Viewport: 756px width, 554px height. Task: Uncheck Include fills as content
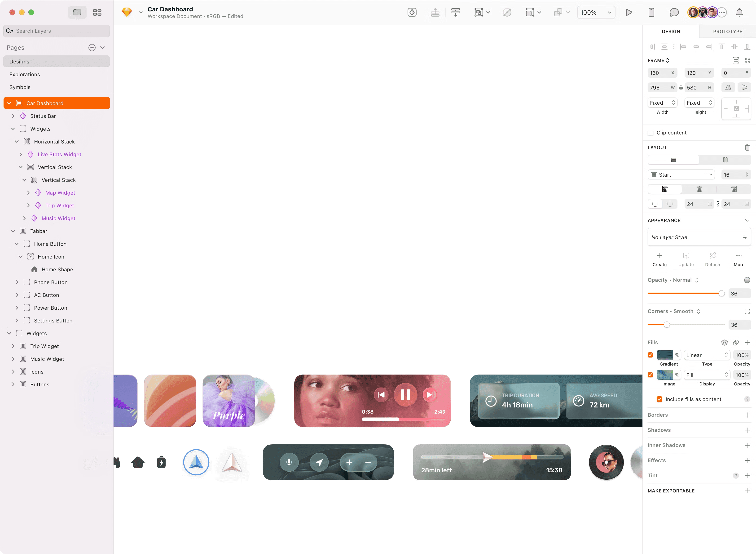point(659,399)
